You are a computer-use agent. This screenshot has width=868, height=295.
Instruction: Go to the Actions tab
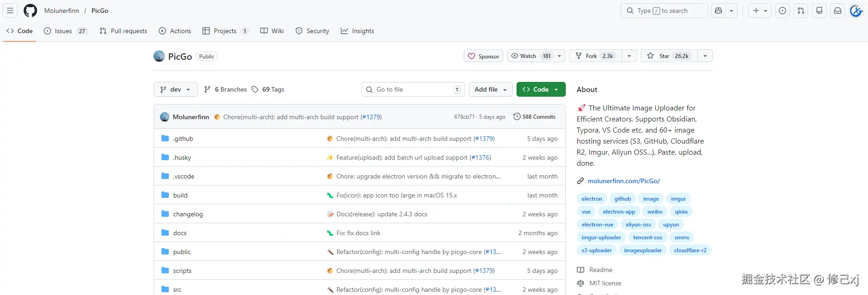[x=175, y=31]
